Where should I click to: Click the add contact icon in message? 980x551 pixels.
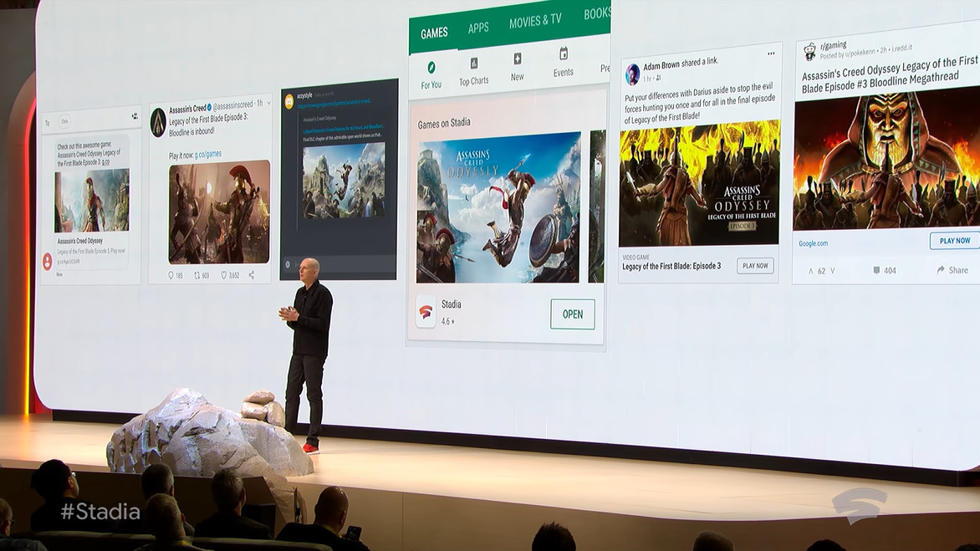135,116
